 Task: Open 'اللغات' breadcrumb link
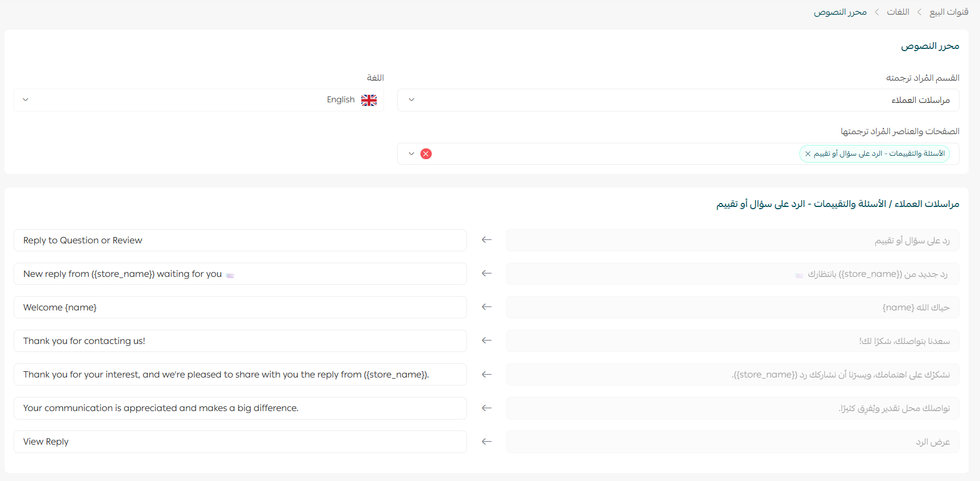pyautogui.click(x=898, y=12)
